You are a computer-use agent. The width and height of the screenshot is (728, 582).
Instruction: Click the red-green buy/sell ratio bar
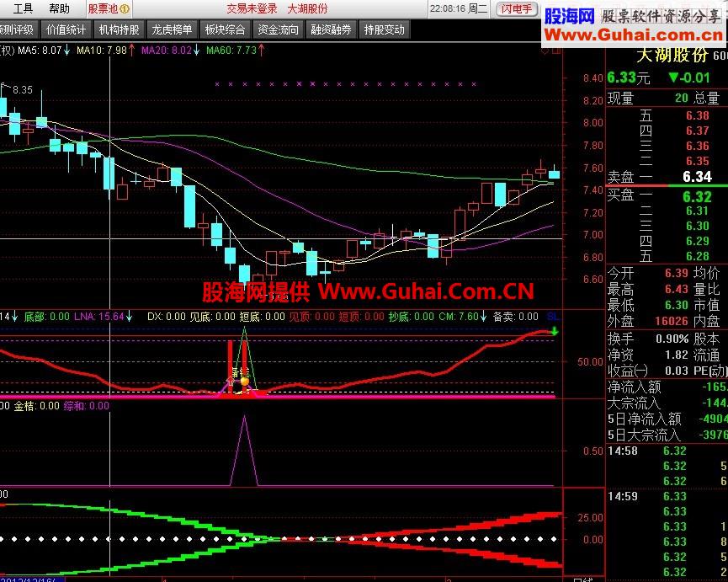click(x=667, y=186)
